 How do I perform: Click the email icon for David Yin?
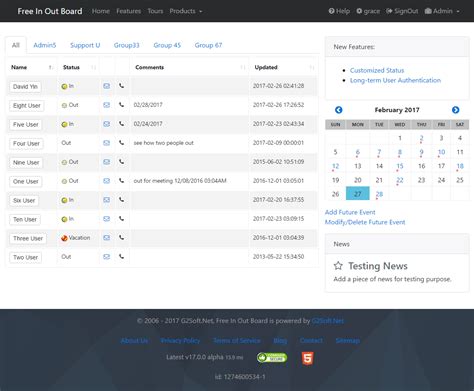tap(106, 86)
